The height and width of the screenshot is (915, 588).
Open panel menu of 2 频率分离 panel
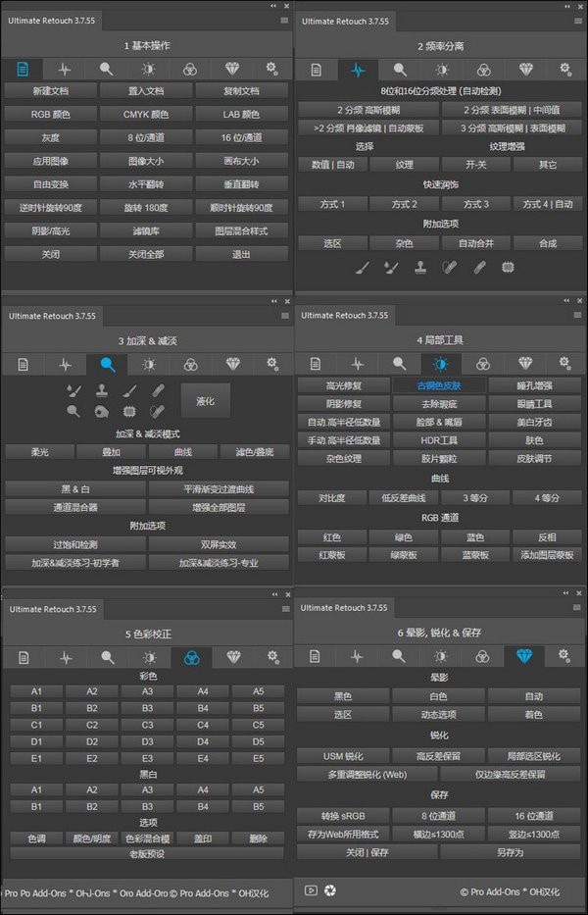pyautogui.click(x=578, y=21)
